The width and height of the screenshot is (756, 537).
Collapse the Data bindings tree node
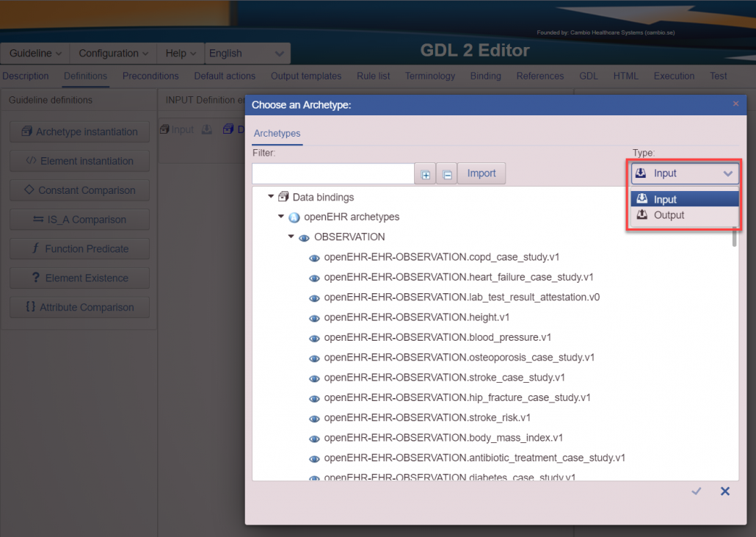click(x=271, y=196)
